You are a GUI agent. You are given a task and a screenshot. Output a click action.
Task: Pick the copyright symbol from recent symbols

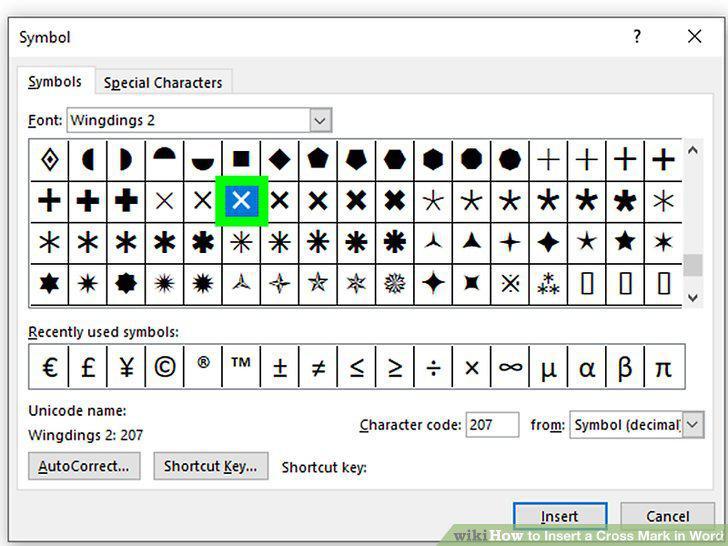point(164,367)
